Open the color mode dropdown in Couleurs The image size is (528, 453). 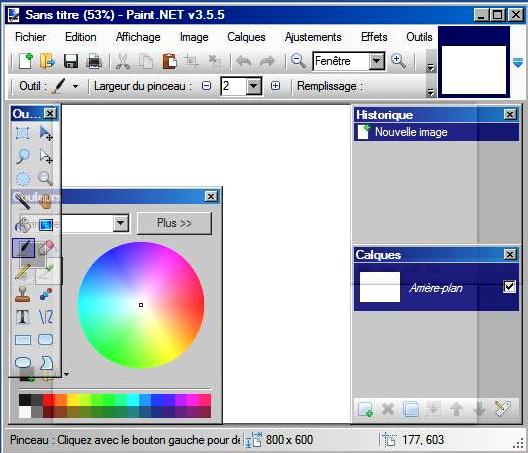121,223
